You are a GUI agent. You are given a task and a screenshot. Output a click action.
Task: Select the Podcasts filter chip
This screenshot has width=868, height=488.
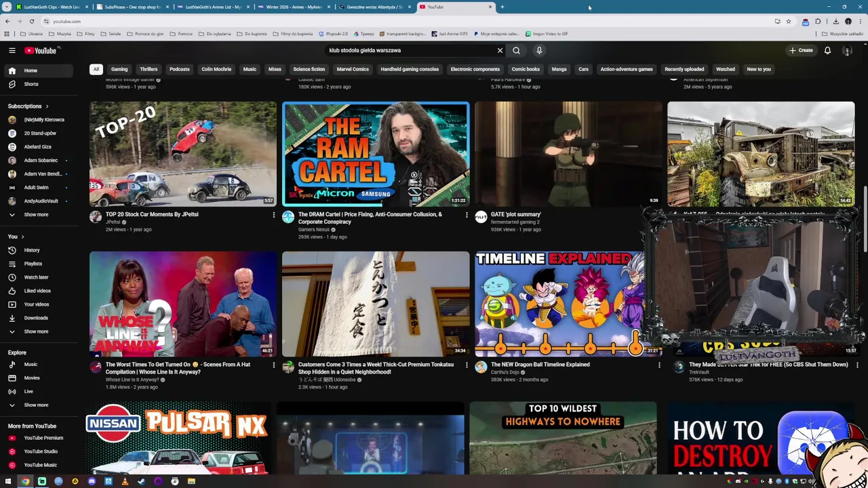(180, 69)
